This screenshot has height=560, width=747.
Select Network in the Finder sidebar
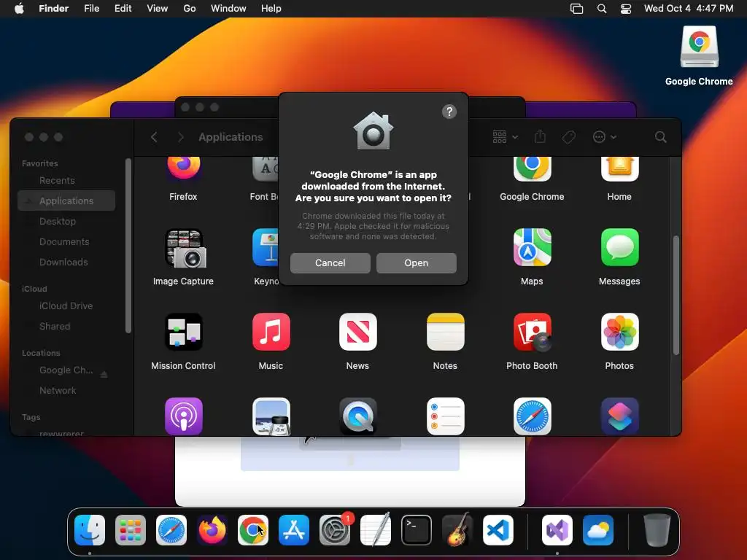(x=66, y=391)
